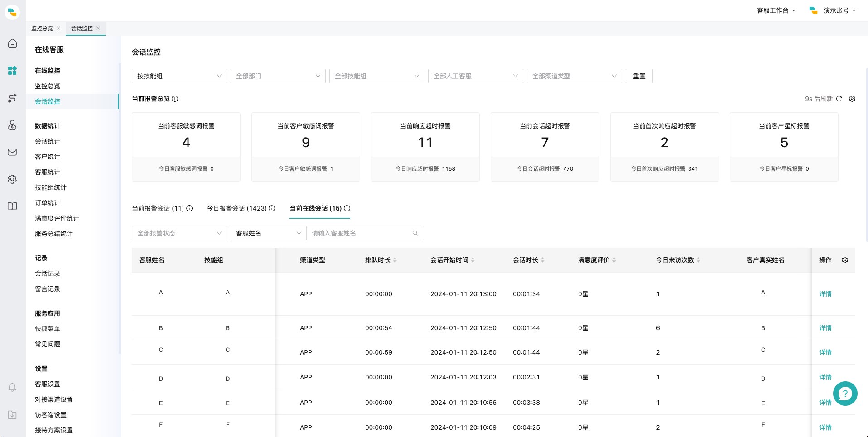Click the app logo at top left
This screenshot has height=437, width=868.
(12, 12)
